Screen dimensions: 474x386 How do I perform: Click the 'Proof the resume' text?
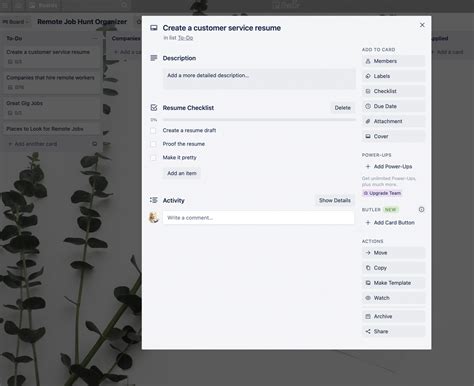coord(184,144)
